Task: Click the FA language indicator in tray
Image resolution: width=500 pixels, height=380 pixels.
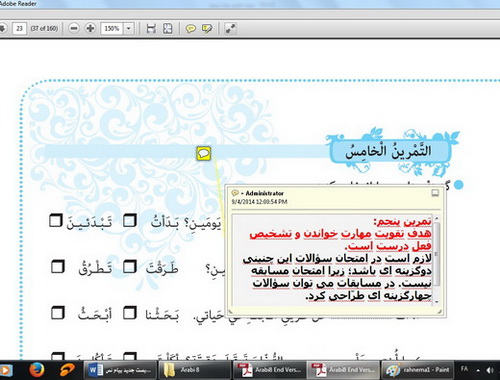Action: (464, 369)
